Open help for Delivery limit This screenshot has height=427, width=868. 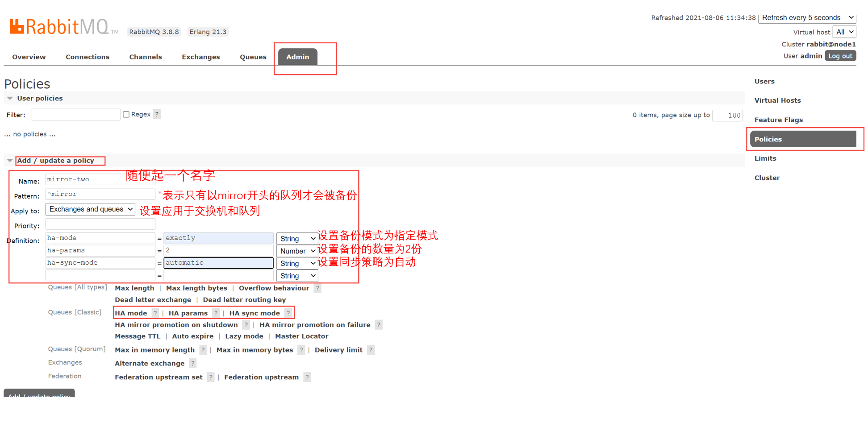[371, 350]
